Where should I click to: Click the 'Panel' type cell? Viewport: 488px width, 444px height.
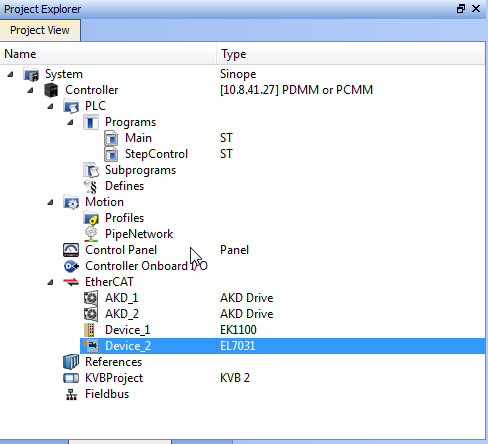pos(234,250)
